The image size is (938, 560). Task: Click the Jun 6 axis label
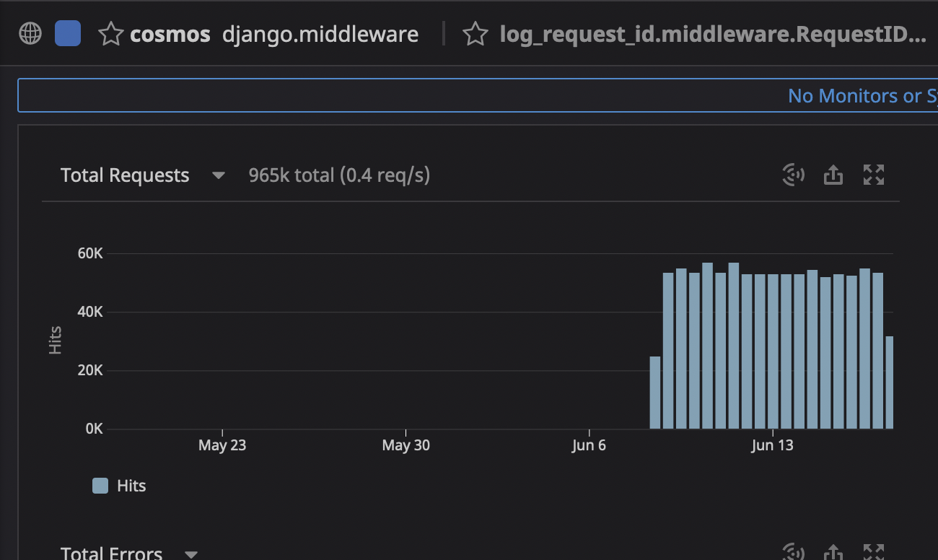pyautogui.click(x=589, y=445)
